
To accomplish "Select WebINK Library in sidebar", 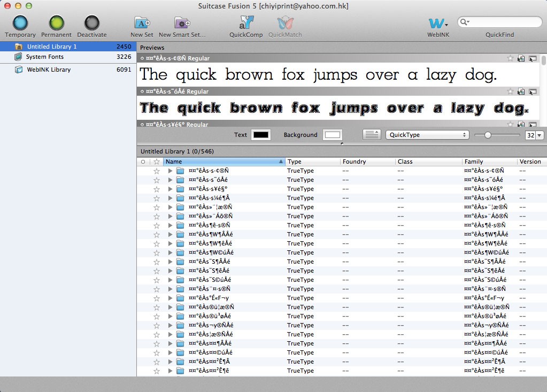I will pyautogui.click(x=68, y=70).
